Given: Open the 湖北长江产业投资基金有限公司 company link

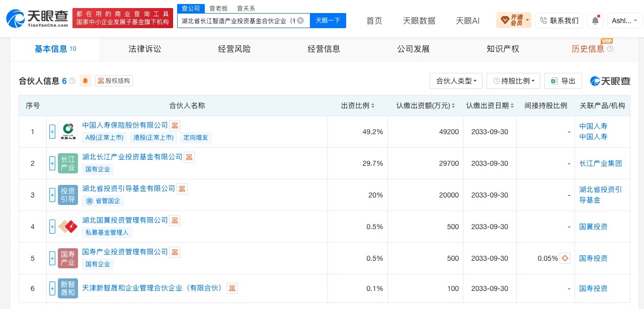Looking at the screenshot, I should pyautogui.click(x=132, y=157).
